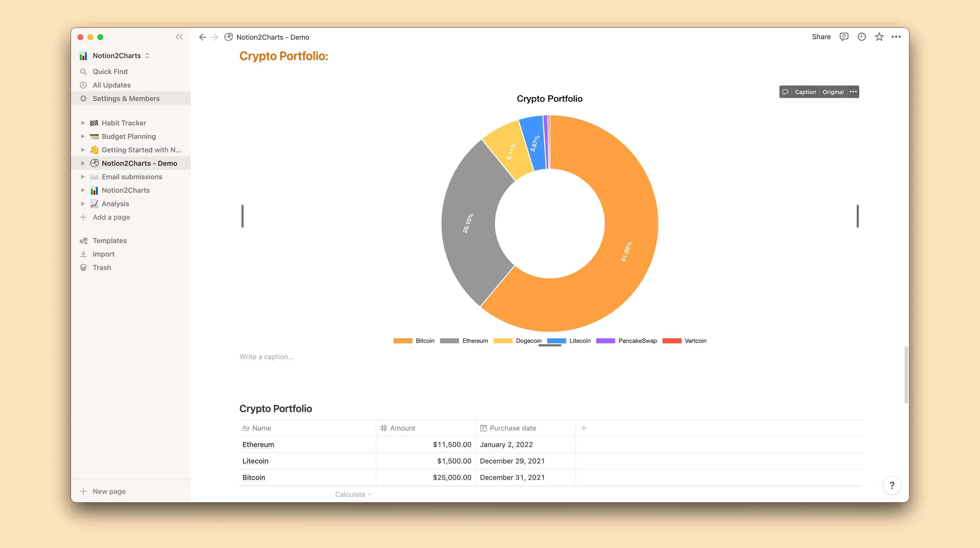Open Habit Tracker page
The image size is (980, 548).
pyautogui.click(x=124, y=123)
